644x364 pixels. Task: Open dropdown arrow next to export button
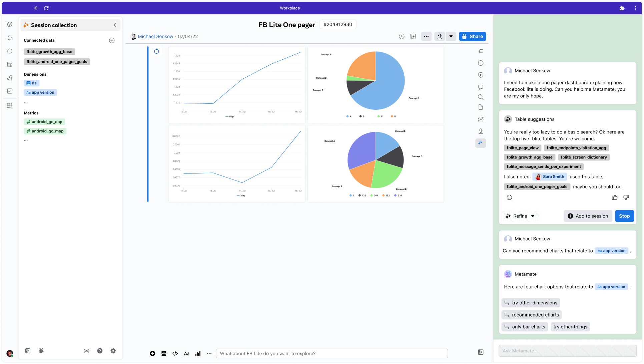coord(451,36)
